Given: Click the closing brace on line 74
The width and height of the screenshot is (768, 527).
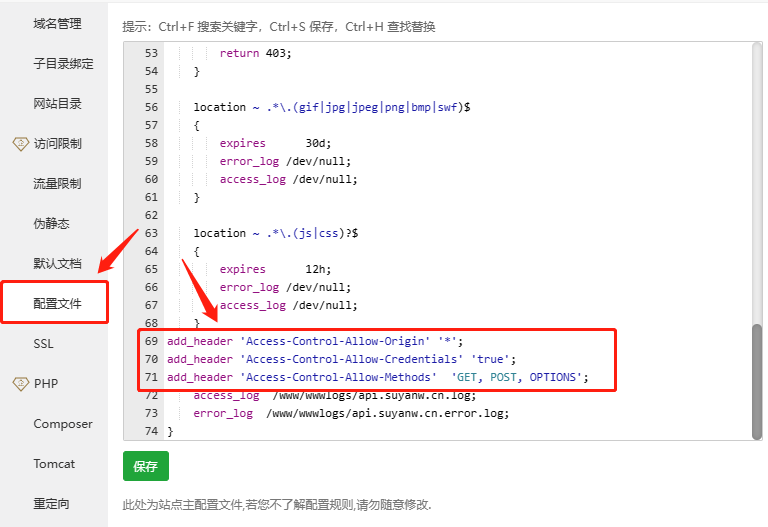Looking at the screenshot, I should tap(170, 431).
